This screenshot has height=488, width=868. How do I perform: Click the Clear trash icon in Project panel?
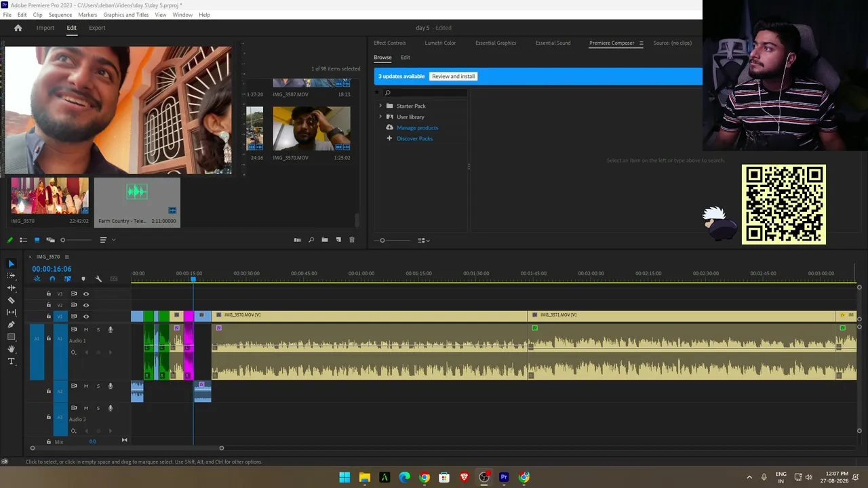click(352, 240)
